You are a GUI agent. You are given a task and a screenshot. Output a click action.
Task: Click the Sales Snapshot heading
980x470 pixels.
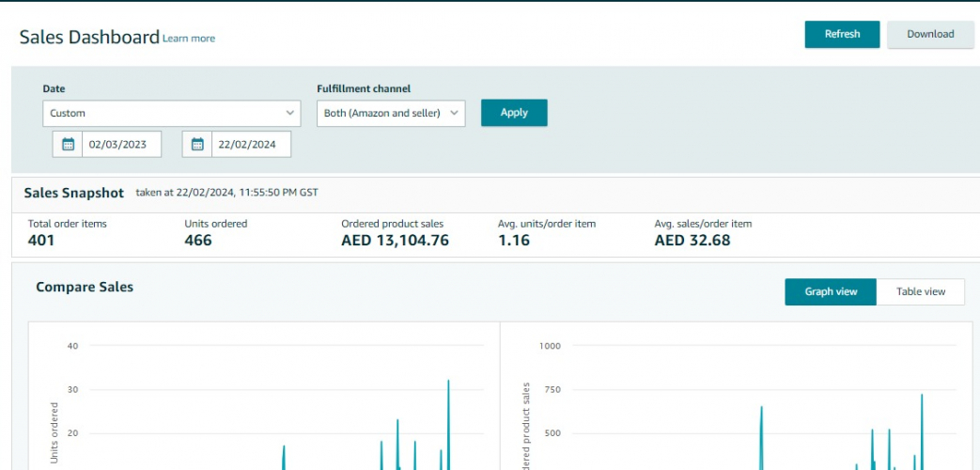(73, 193)
